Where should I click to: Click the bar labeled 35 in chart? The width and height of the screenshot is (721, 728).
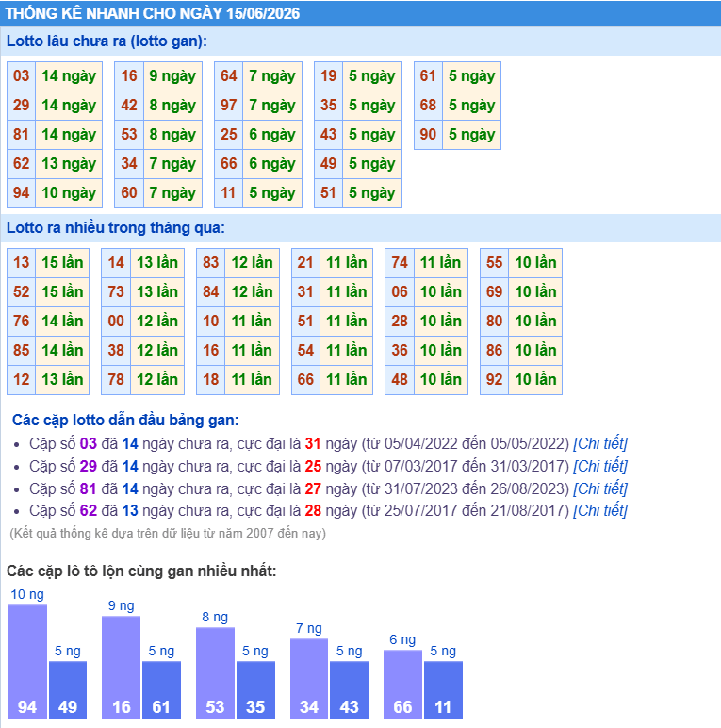coord(255,689)
